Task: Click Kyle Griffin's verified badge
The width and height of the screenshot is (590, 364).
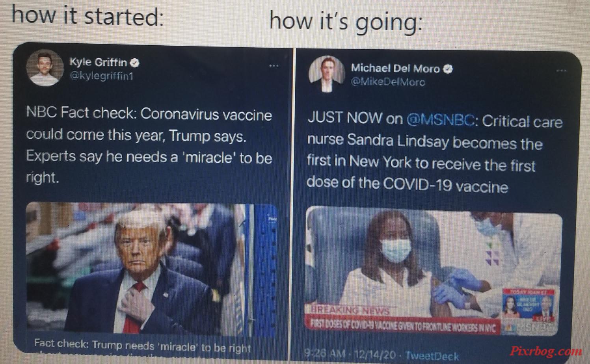Action: point(135,63)
